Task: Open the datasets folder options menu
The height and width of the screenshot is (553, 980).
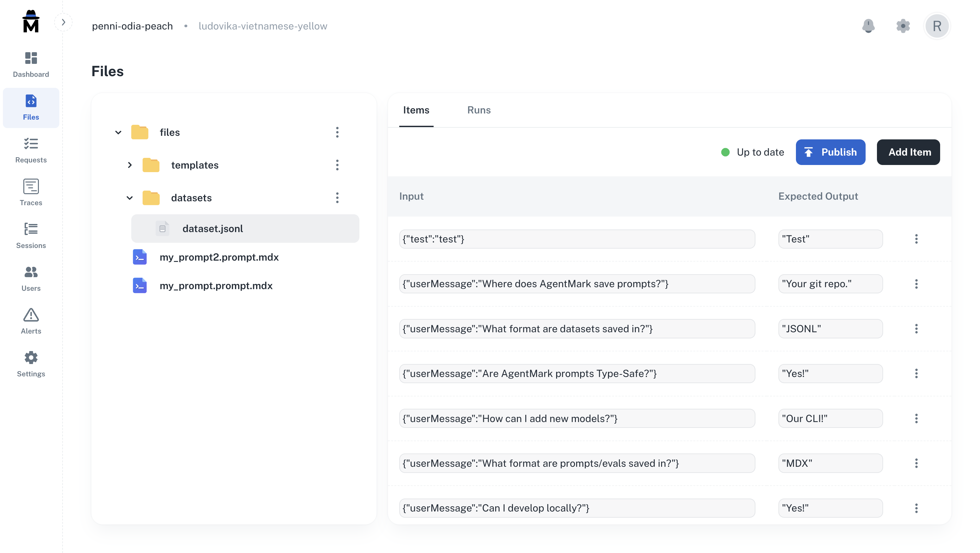Action: (x=337, y=198)
